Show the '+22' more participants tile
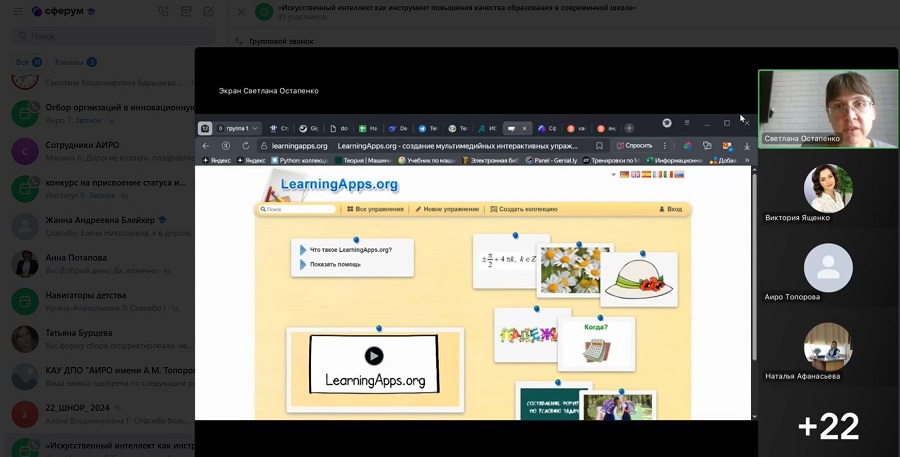 point(828,426)
